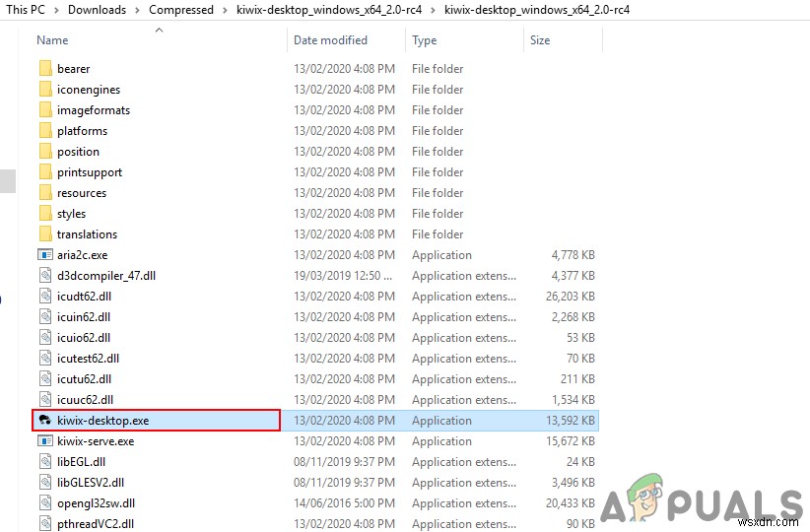Image resolution: width=810 pixels, height=532 pixels.
Task: Select the file name pthreadVC2.dll
Action: 96,524
